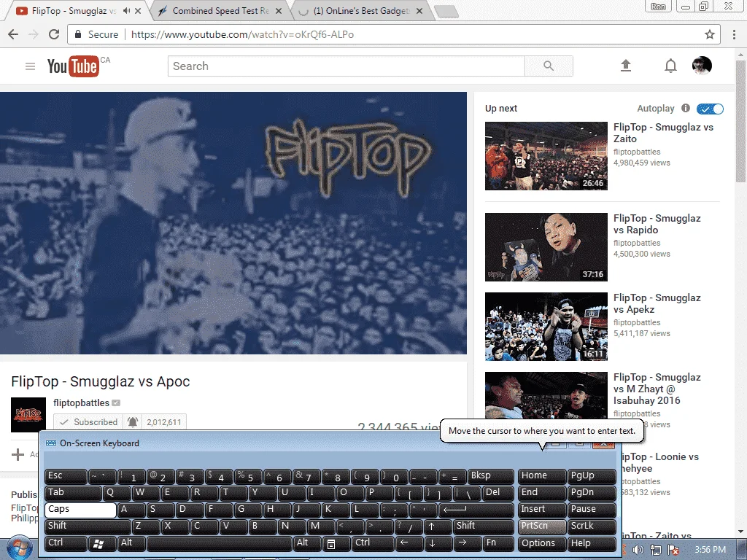Click the Bksp key
This screenshot has height=560, width=747.
coord(491,477)
